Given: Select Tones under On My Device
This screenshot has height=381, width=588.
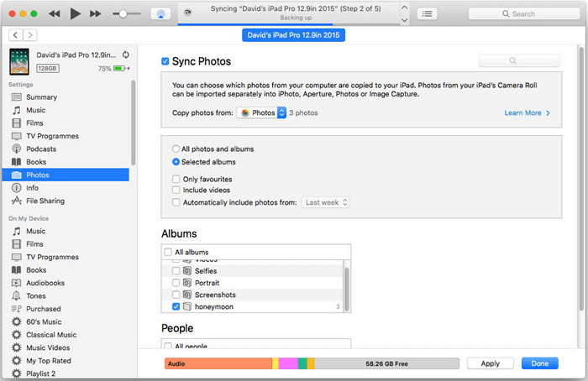Looking at the screenshot, I should click(x=36, y=295).
